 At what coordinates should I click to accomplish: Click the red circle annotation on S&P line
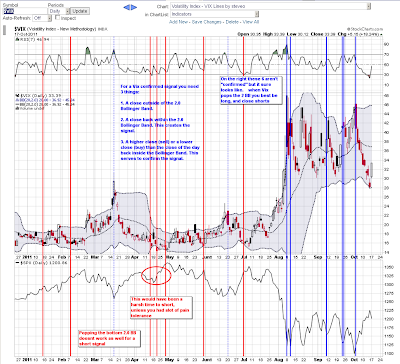pos(156,275)
